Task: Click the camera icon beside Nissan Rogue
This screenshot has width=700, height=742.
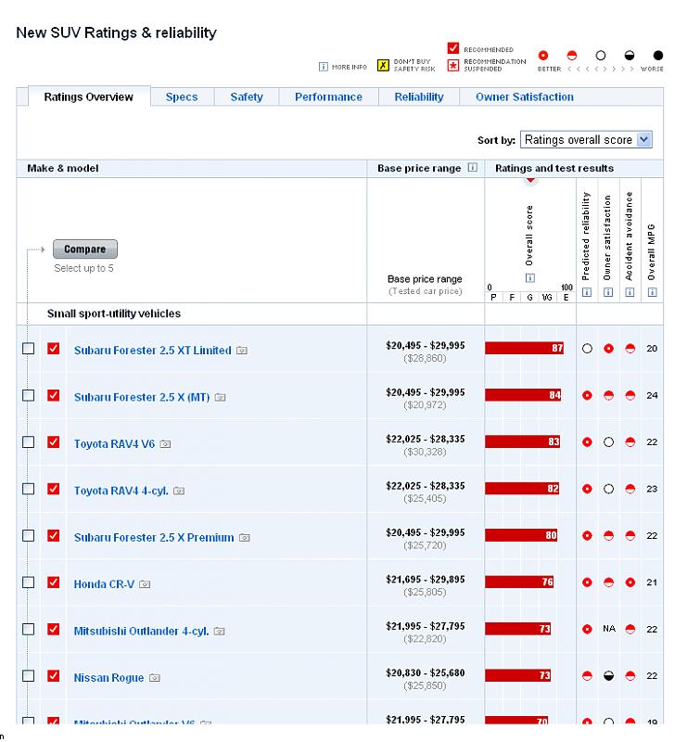Action: (154, 678)
